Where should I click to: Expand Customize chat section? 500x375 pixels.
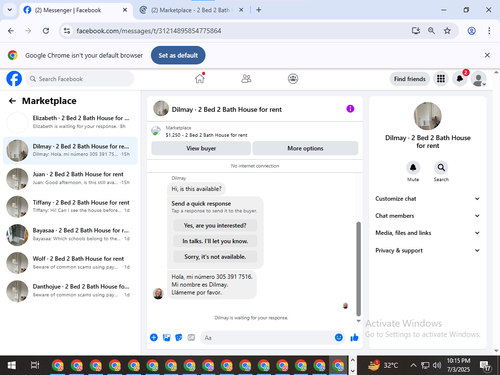click(427, 198)
